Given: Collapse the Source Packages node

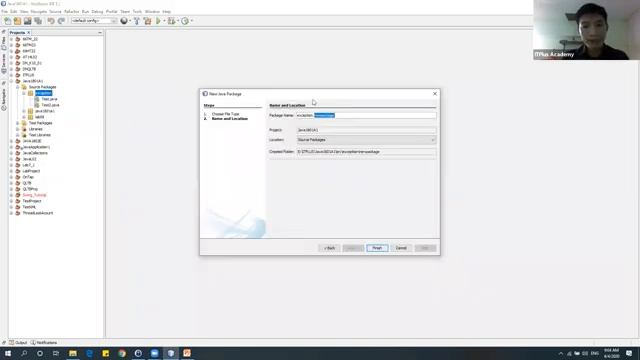Looking at the screenshot, I should 18,87.
